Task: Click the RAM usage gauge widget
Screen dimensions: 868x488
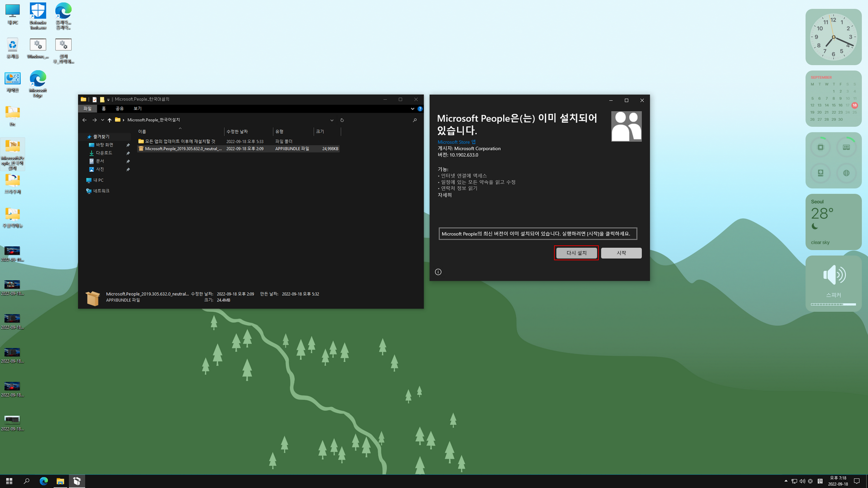Action: (x=846, y=147)
